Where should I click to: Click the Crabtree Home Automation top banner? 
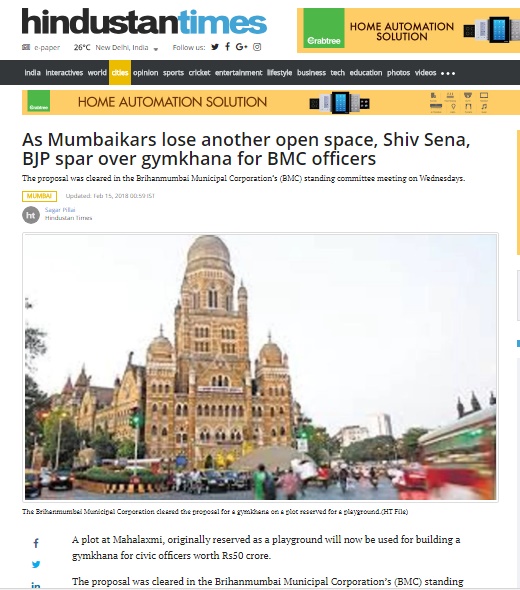408,30
